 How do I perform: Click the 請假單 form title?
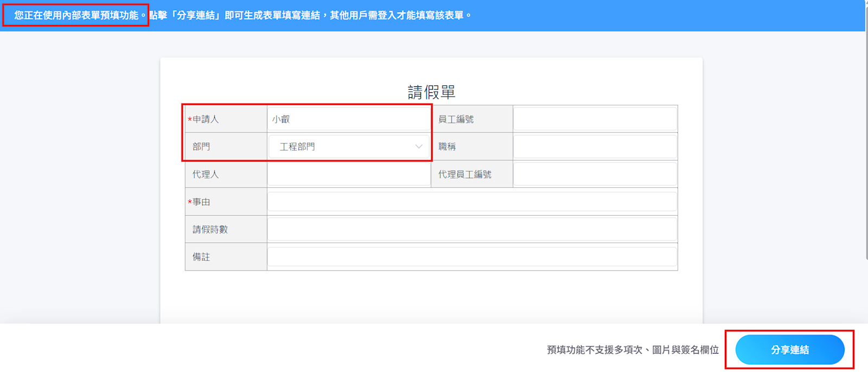tap(431, 92)
